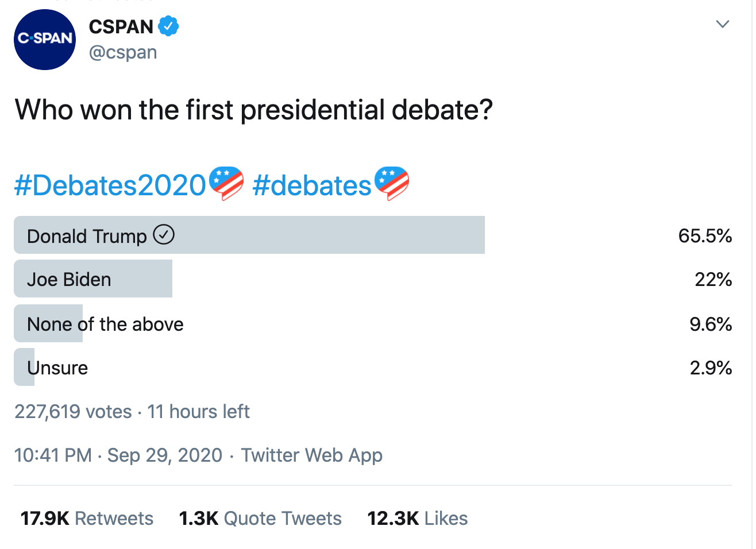Click the 227,619 votes count
Screen dimensions: 756x549
[x=73, y=411]
